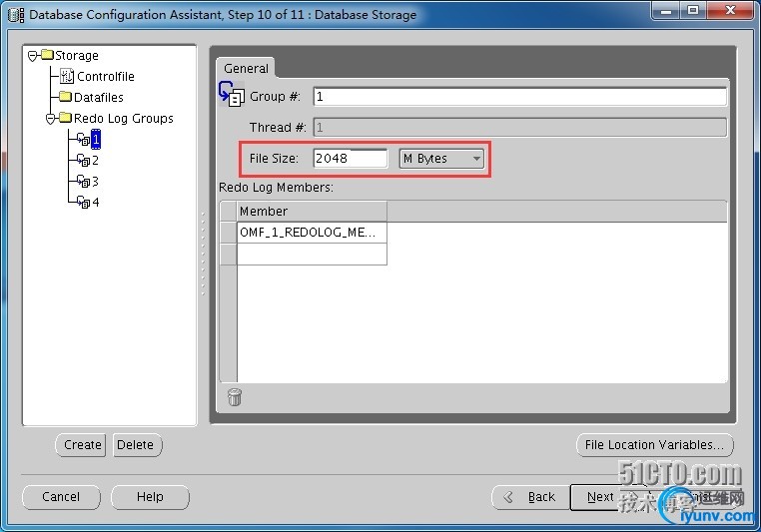Collapse the Redo Log Groups node
This screenshot has height=532, width=761.
51,119
